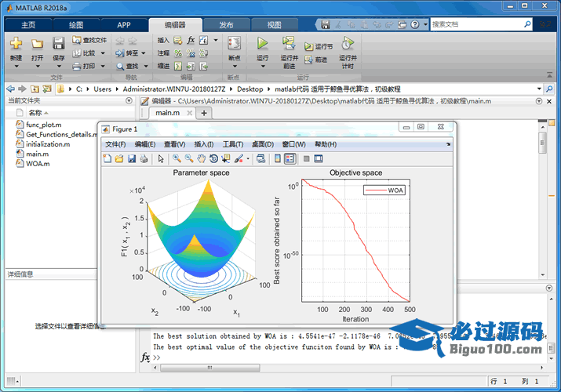This screenshot has height=392, width=561.
Task: Select initialization.m in Current Folder
Action: coord(48,144)
